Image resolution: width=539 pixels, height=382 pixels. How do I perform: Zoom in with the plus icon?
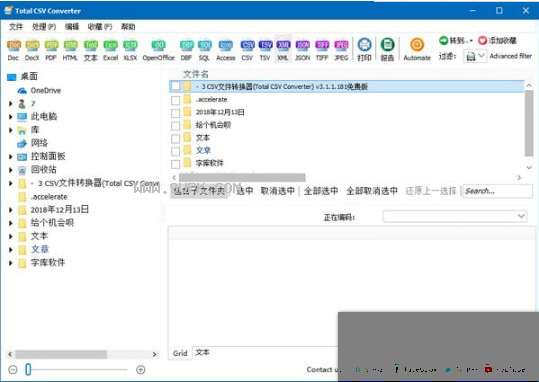tap(140, 370)
